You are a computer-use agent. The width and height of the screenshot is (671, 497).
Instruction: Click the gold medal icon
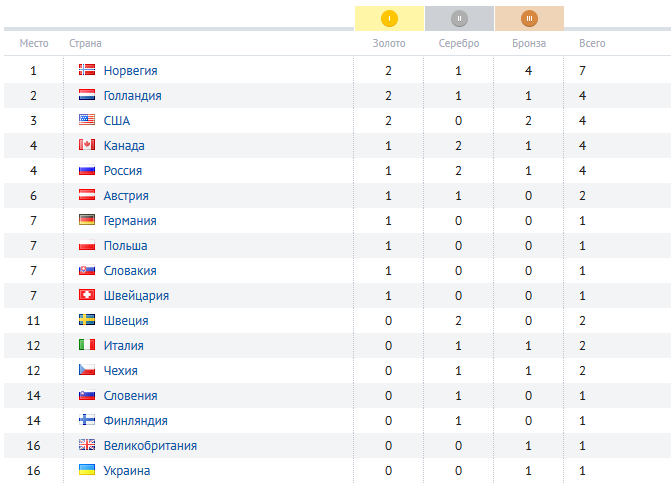pyautogui.click(x=389, y=18)
